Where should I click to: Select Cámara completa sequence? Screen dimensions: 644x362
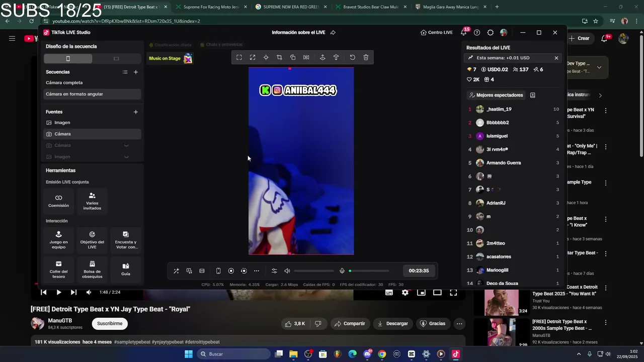click(x=92, y=82)
